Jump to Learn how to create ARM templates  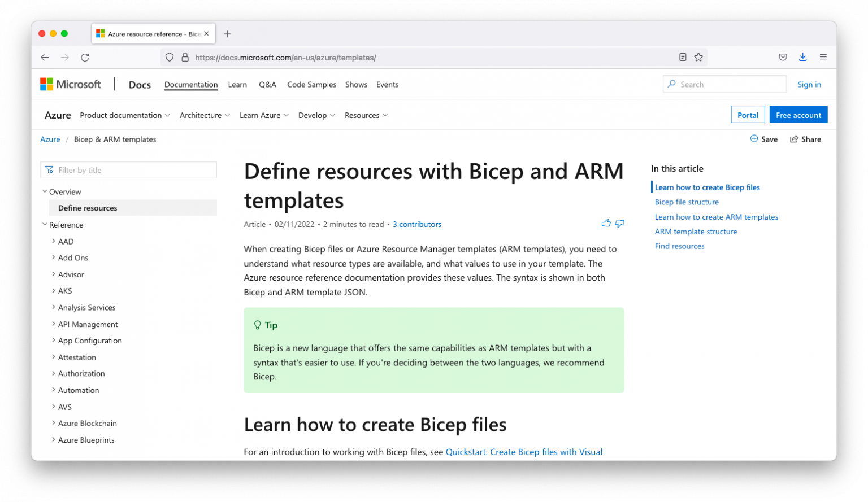point(717,217)
